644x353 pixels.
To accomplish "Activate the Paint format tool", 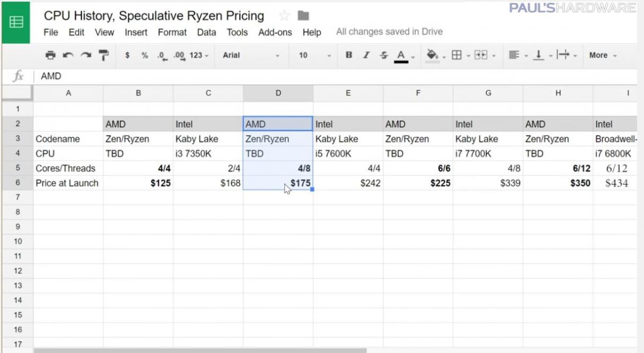I will pyautogui.click(x=104, y=55).
